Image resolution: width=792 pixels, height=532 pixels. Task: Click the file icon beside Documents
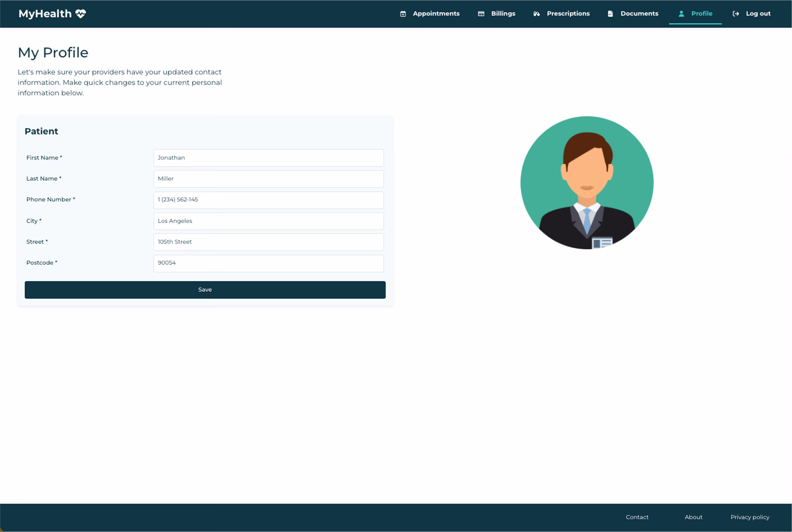coord(610,14)
